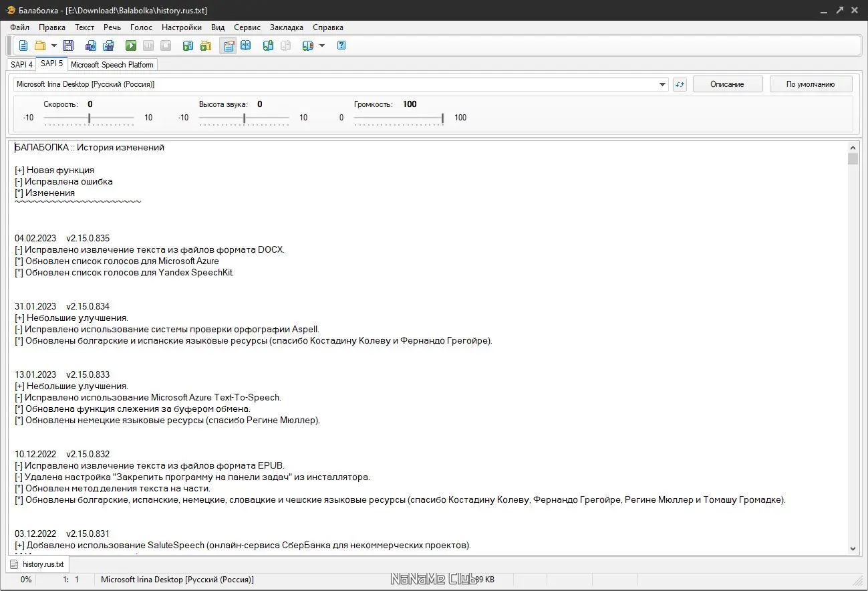Image resolution: width=868 pixels, height=591 pixels.
Task: Open the Вид menu
Action: click(x=218, y=27)
